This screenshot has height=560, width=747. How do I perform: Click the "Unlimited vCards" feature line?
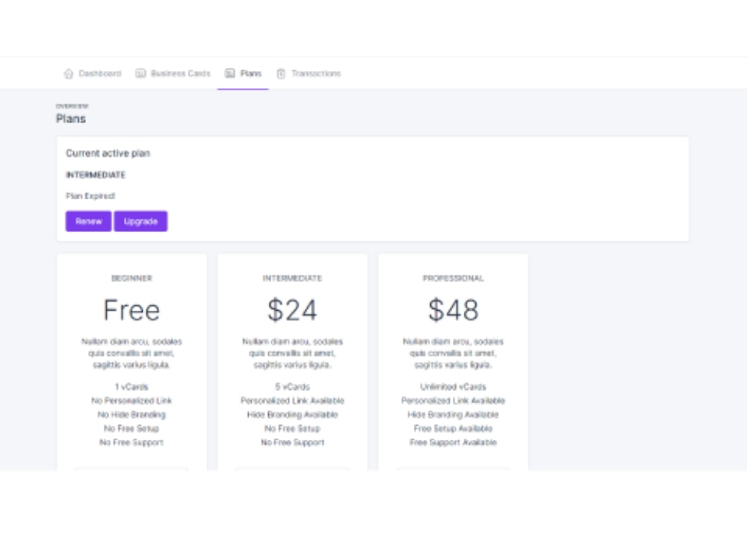tap(453, 387)
